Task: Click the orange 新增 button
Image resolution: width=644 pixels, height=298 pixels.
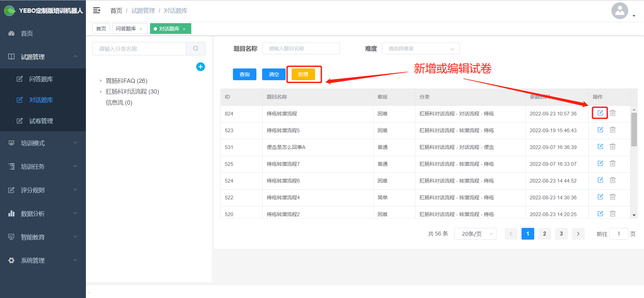Action: 303,74
